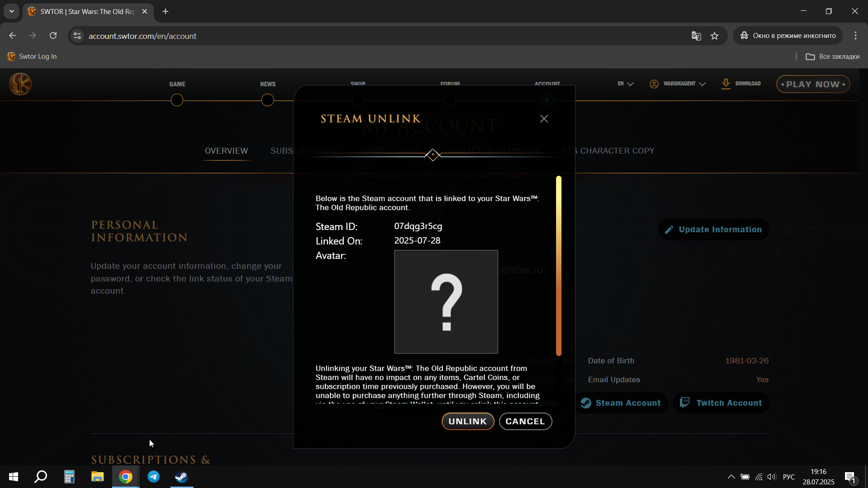Click the SWTOR logo in the site header
868x488 pixels.
20,84
